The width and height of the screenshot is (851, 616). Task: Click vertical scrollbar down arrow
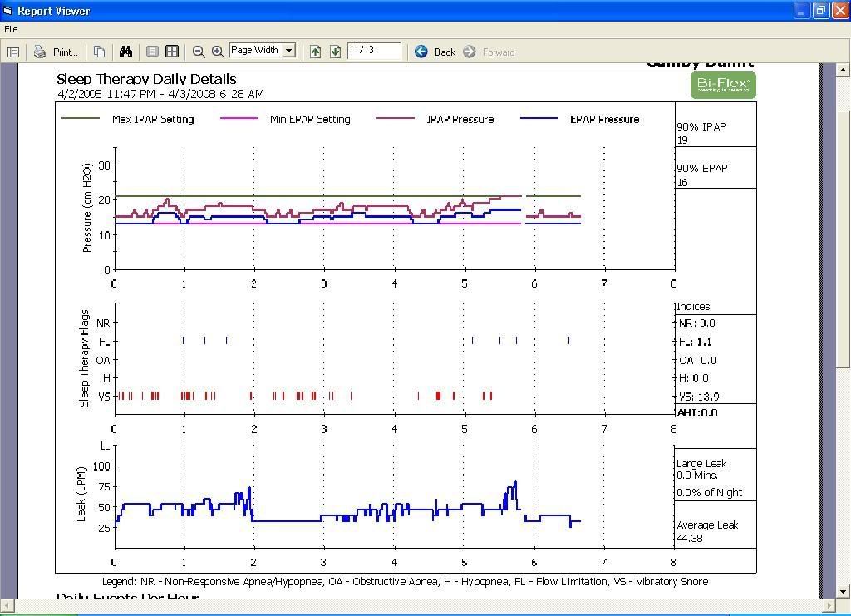[x=843, y=592]
